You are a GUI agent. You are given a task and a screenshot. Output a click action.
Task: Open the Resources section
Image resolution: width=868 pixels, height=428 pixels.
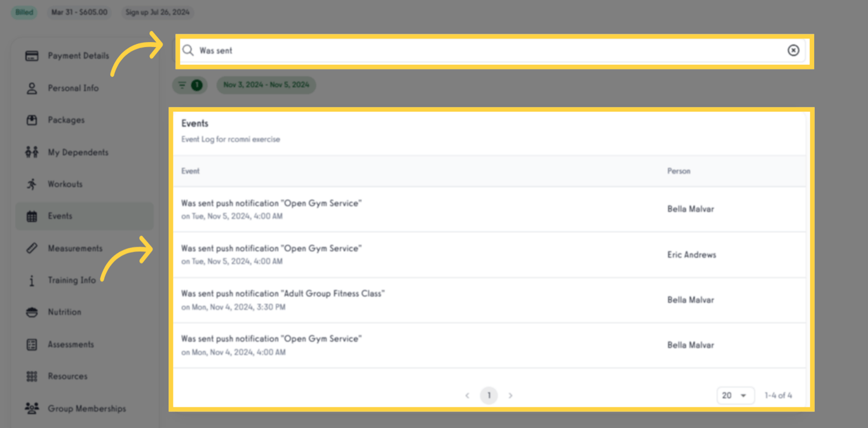67,376
